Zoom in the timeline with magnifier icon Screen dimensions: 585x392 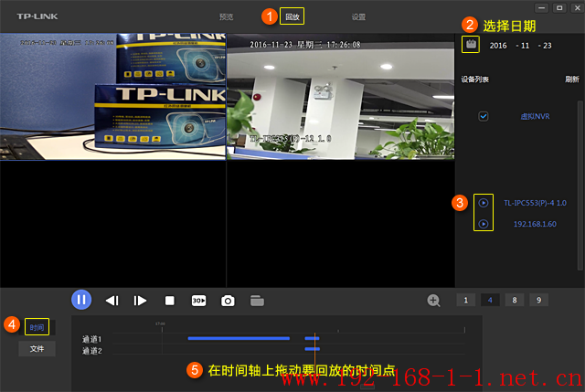point(433,301)
